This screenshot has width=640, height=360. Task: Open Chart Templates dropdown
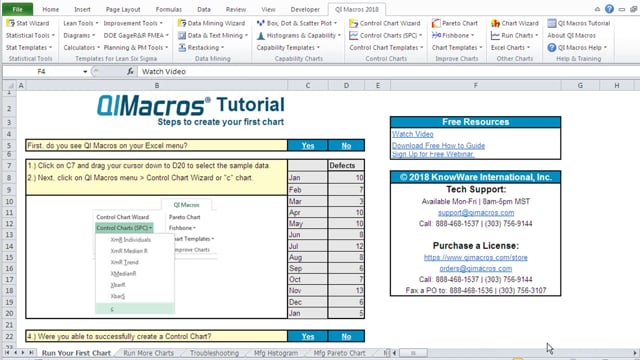click(x=457, y=48)
